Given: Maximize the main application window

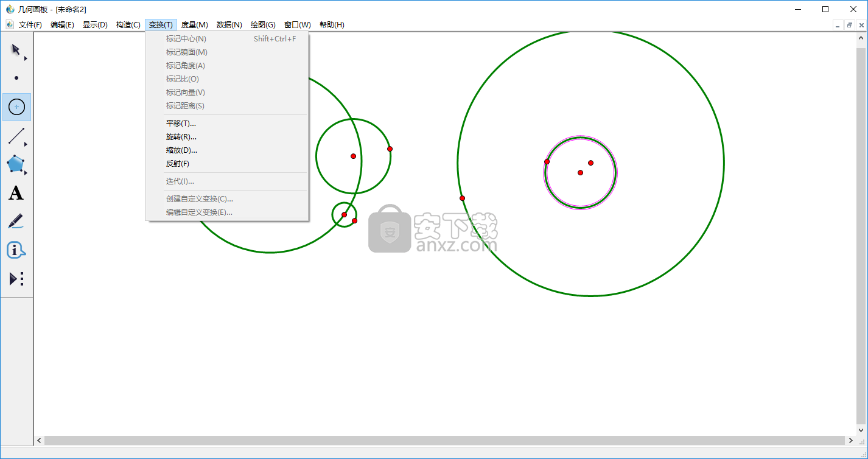Looking at the screenshot, I should click(825, 9).
